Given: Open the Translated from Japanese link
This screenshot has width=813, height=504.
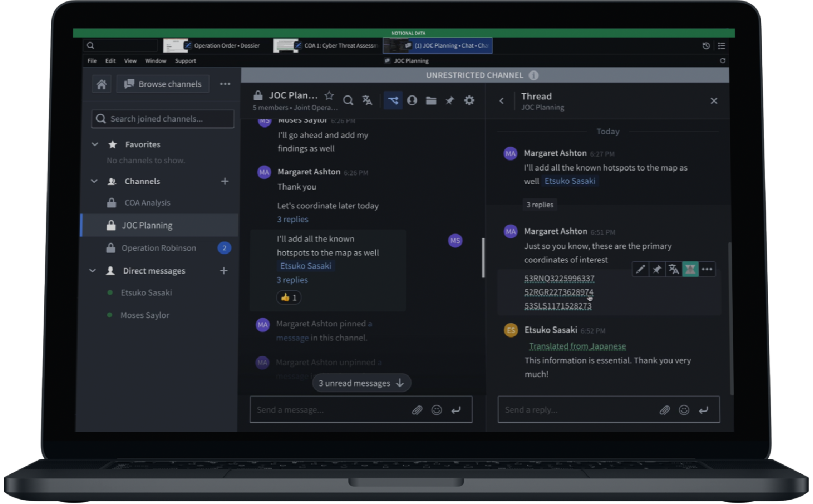Looking at the screenshot, I should (577, 346).
